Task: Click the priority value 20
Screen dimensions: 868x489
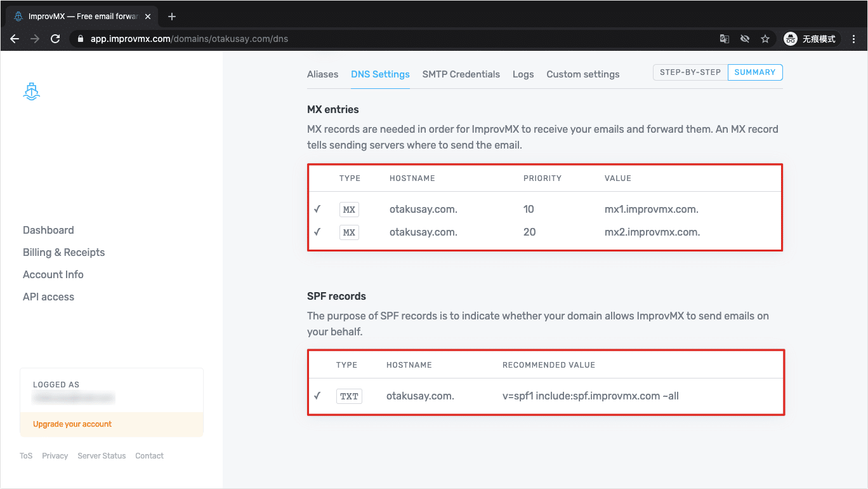Action: pyautogui.click(x=529, y=232)
